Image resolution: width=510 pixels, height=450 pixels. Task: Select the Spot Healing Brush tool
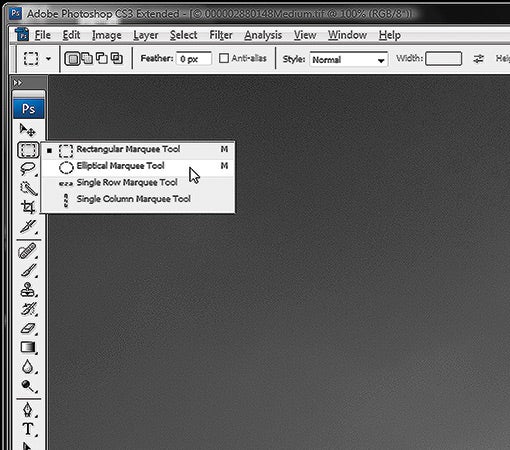[x=27, y=251]
